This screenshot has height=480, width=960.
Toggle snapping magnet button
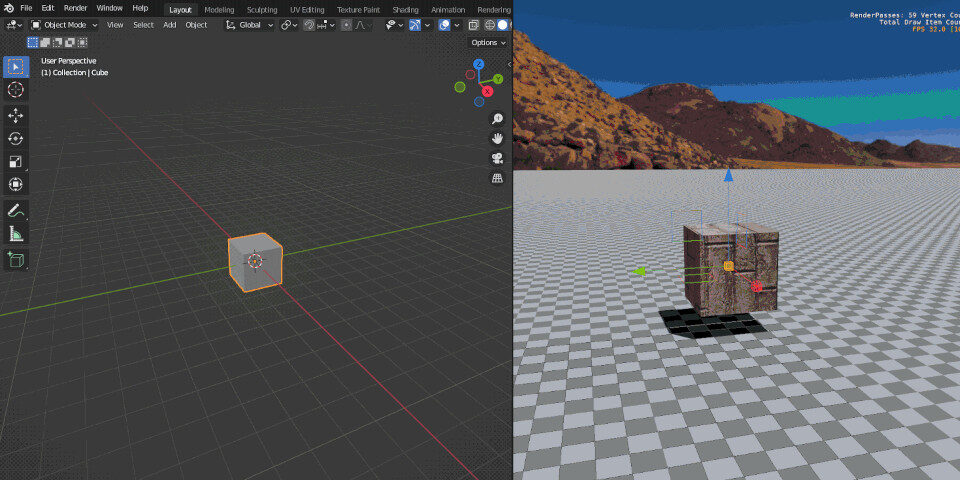click(310, 25)
